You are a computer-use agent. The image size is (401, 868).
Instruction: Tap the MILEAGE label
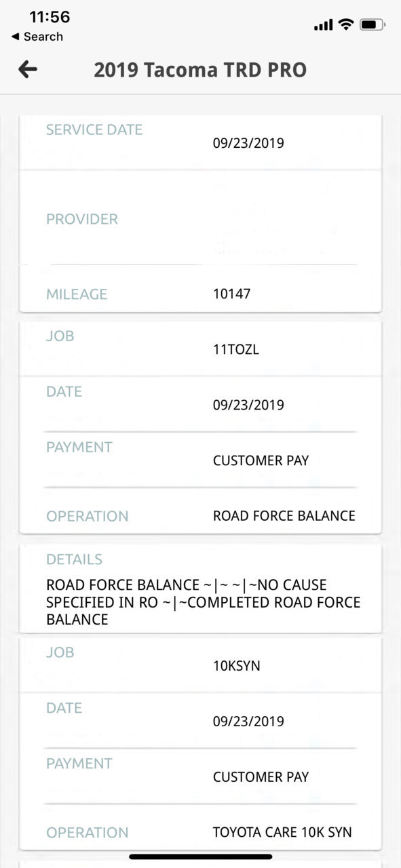pyautogui.click(x=77, y=294)
